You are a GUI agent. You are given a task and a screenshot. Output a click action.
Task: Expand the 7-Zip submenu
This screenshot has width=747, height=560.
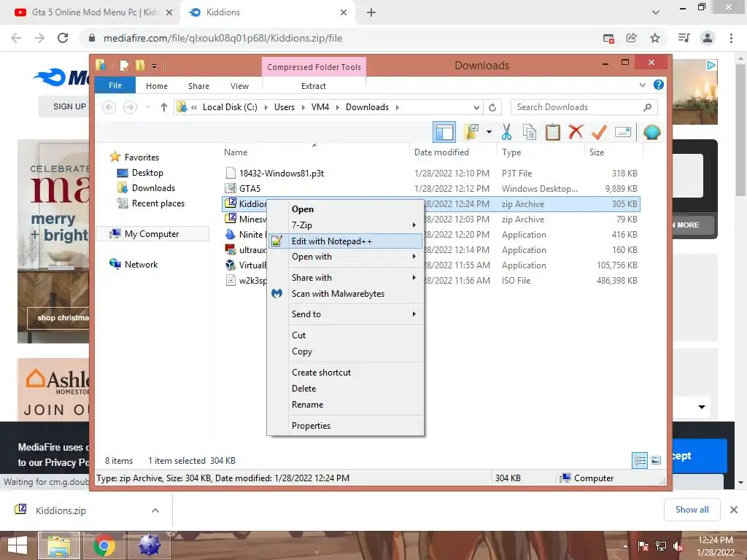tap(345, 225)
